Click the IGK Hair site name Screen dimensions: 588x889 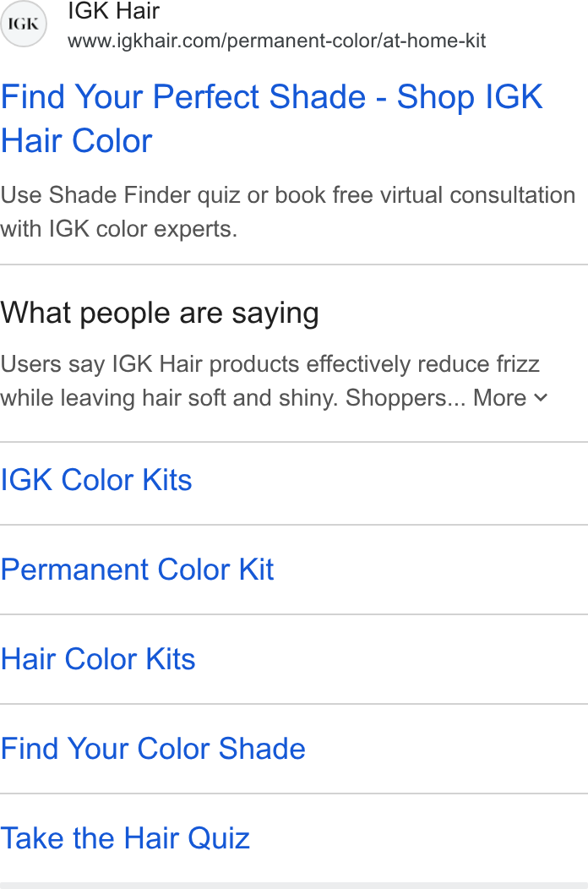point(113,11)
